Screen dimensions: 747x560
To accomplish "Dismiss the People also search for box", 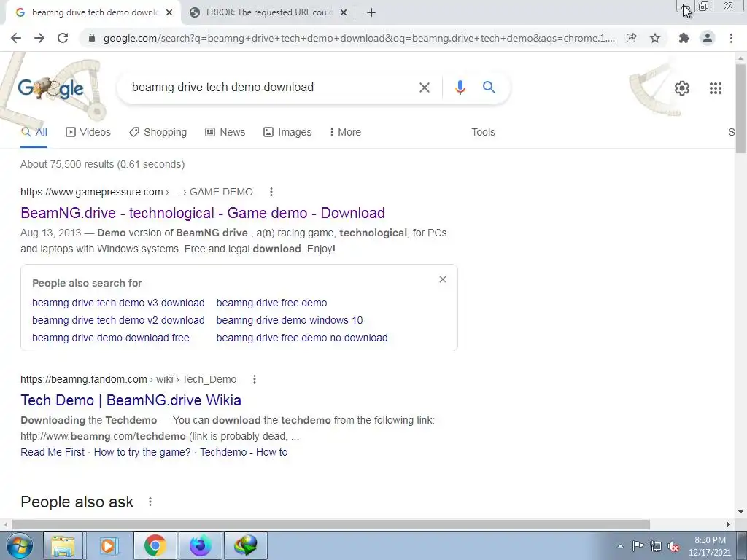I will point(443,279).
